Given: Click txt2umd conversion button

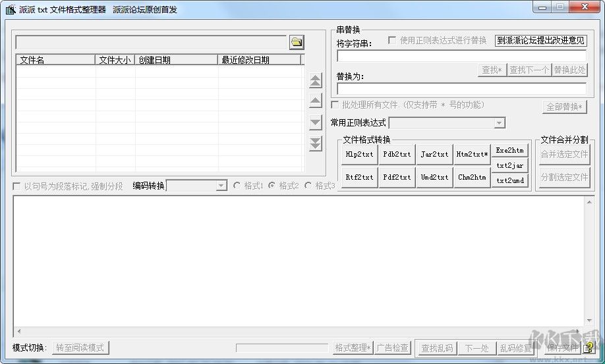Looking at the screenshot, I should pyautogui.click(x=509, y=180).
